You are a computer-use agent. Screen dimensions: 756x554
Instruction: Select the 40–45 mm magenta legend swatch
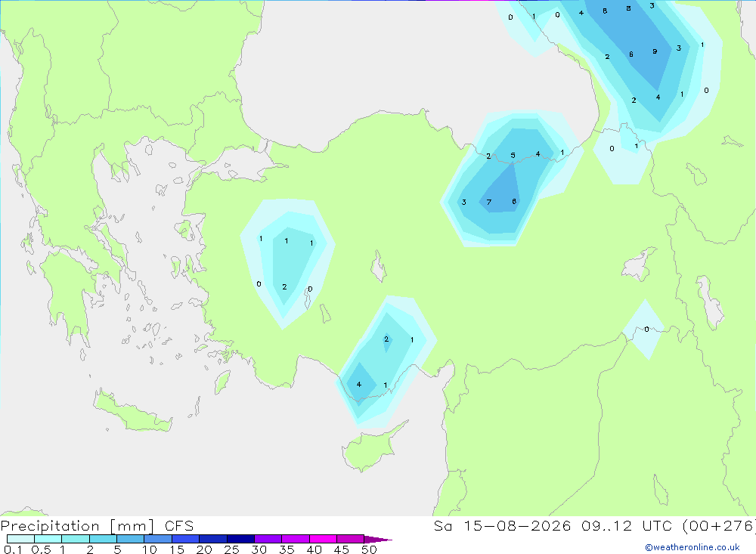click(323, 539)
